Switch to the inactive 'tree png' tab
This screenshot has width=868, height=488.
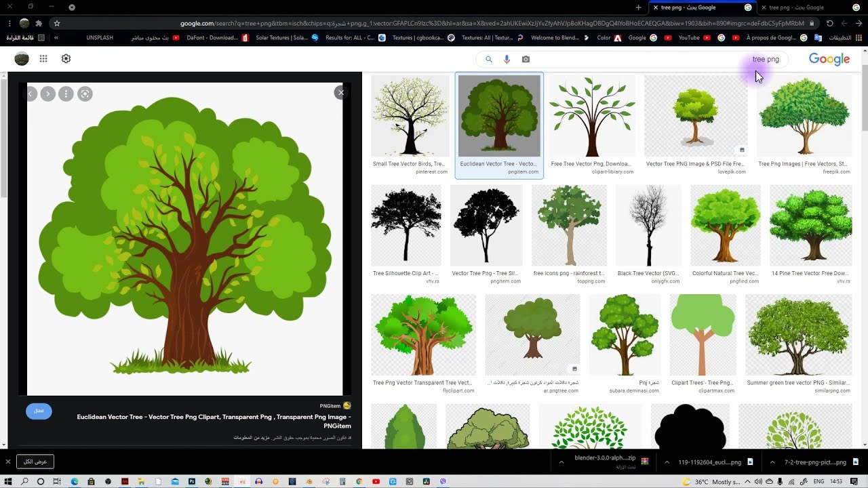click(810, 7)
